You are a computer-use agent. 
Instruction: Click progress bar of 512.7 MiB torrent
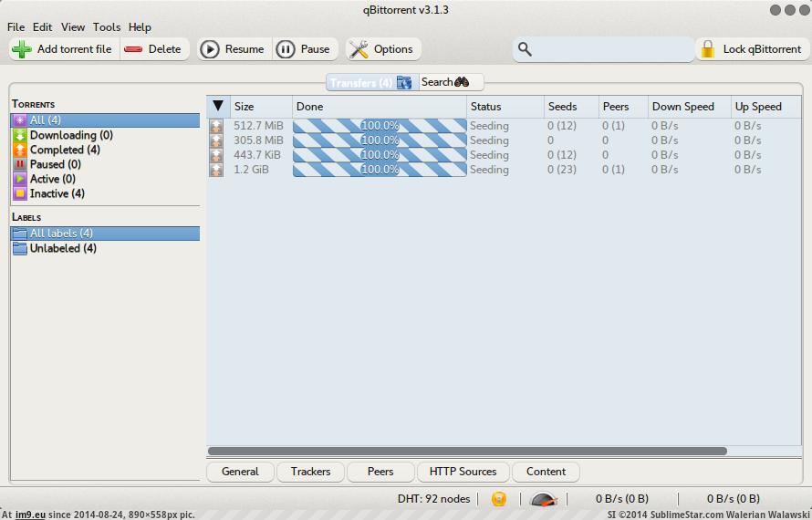(380, 126)
